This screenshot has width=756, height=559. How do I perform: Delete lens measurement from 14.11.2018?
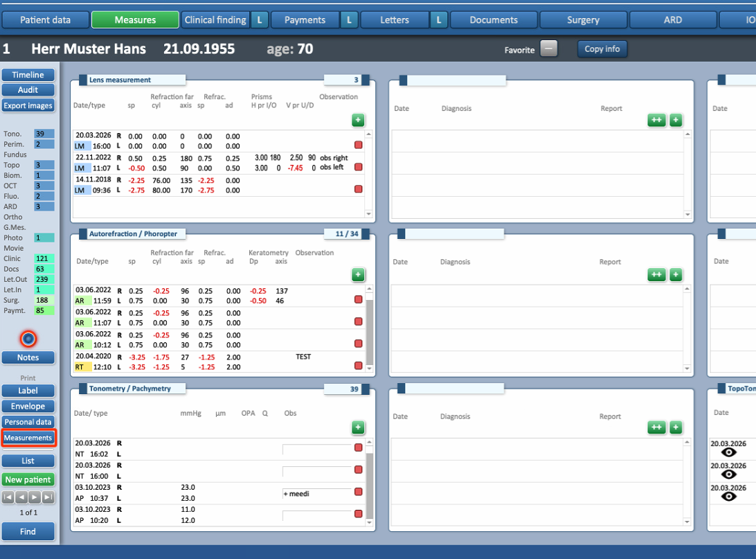click(358, 189)
